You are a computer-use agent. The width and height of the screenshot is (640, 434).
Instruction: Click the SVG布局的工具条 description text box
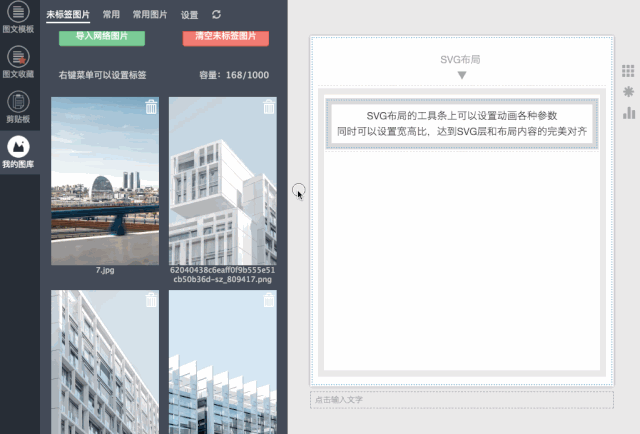[x=462, y=123]
